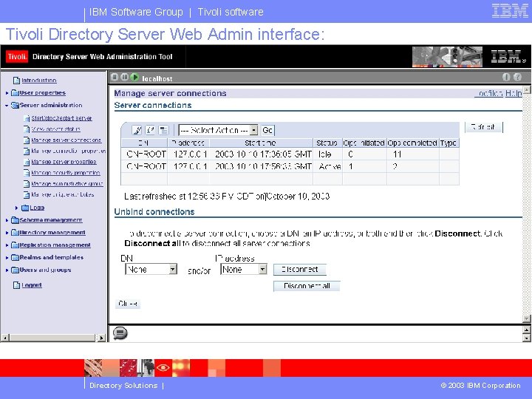532x399 pixels.
Task: Click the Start time column header
Action: (x=261, y=143)
